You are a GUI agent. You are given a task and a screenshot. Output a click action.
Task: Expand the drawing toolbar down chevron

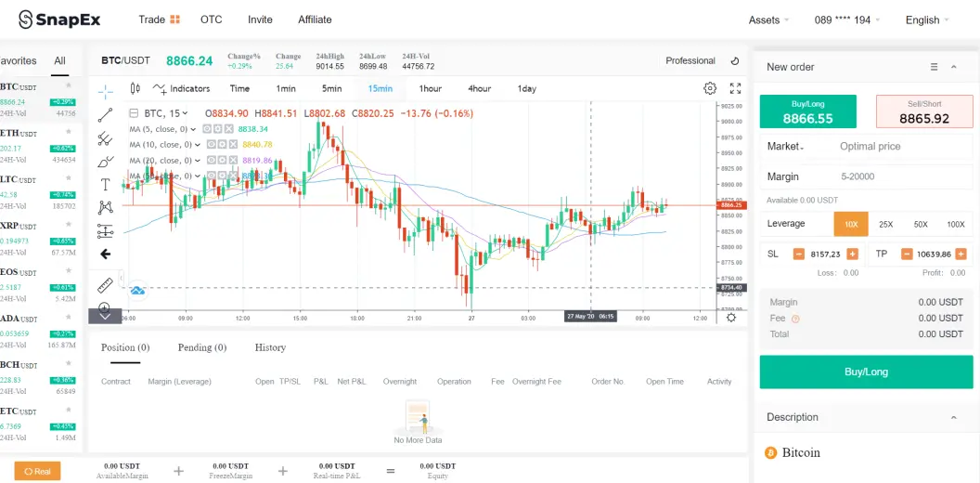pyautogui.click(x=105, y=317)
